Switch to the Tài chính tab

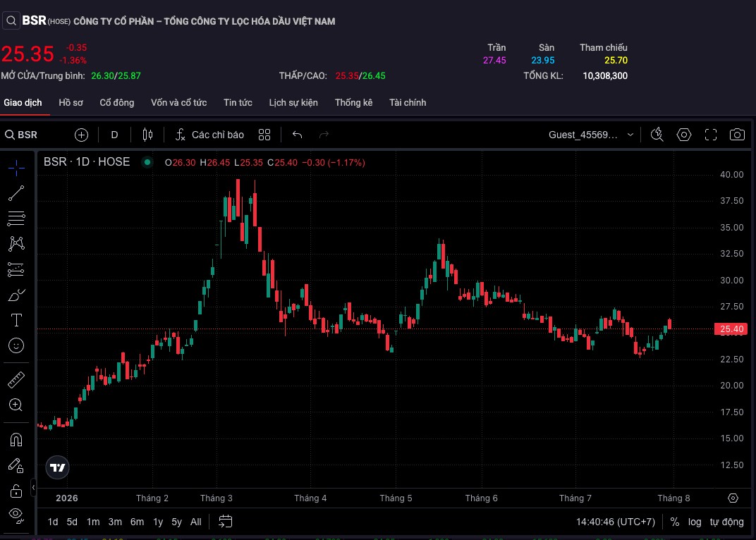point(408,102)
